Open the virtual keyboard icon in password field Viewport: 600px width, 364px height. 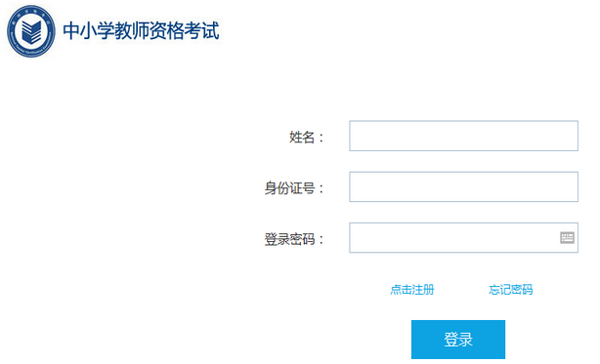point(567,237)
